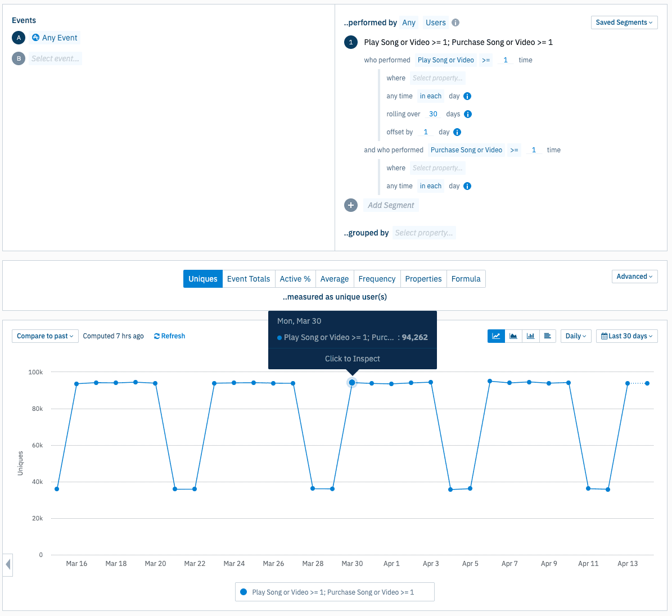Switch to the Event Totals tab

249,279
